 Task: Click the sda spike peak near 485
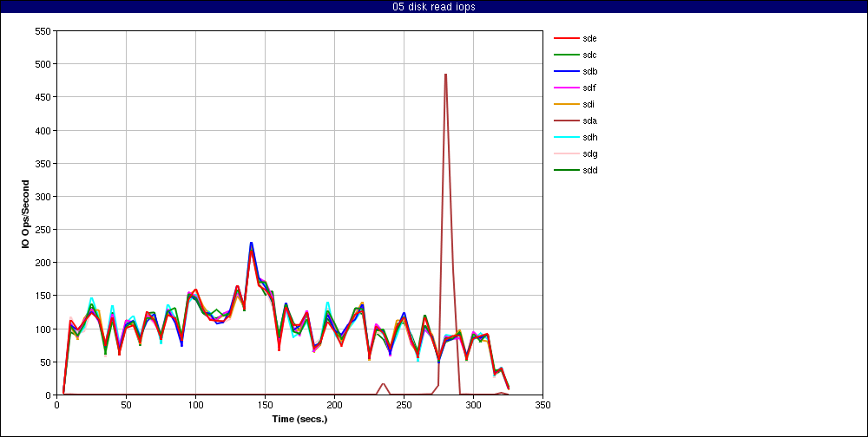tap(445, 74)
